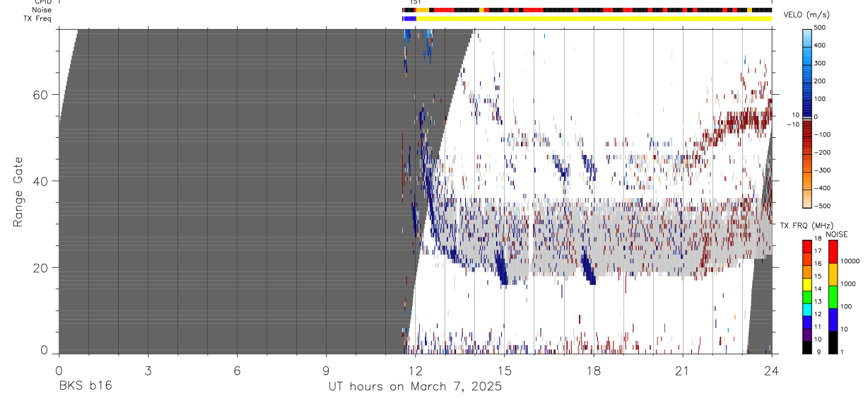
Task: Click the '9' tick label on UT hours axis
Action: pos(326,371)
